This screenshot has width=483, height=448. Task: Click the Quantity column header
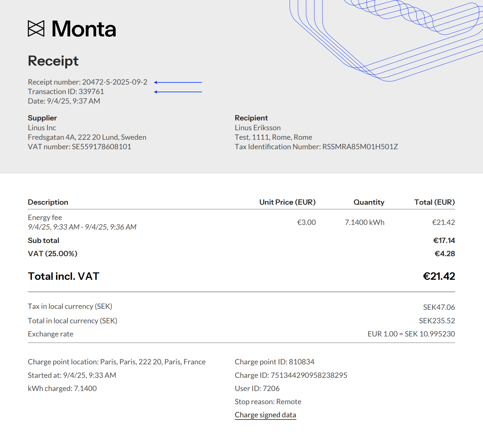tap(369, 202)
